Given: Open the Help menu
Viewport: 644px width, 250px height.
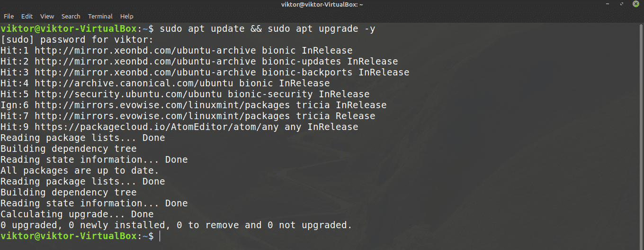Looking at the screenshot, I should [x=127, y=16].
